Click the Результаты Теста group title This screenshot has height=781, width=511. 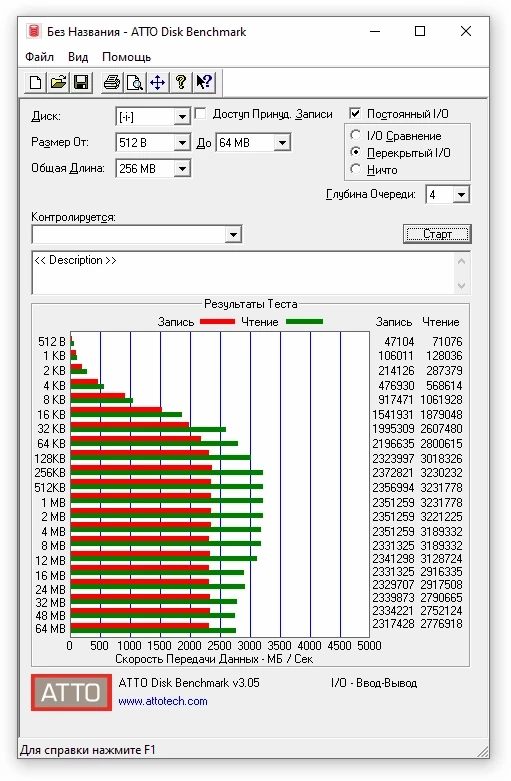(x=251, y=304)
